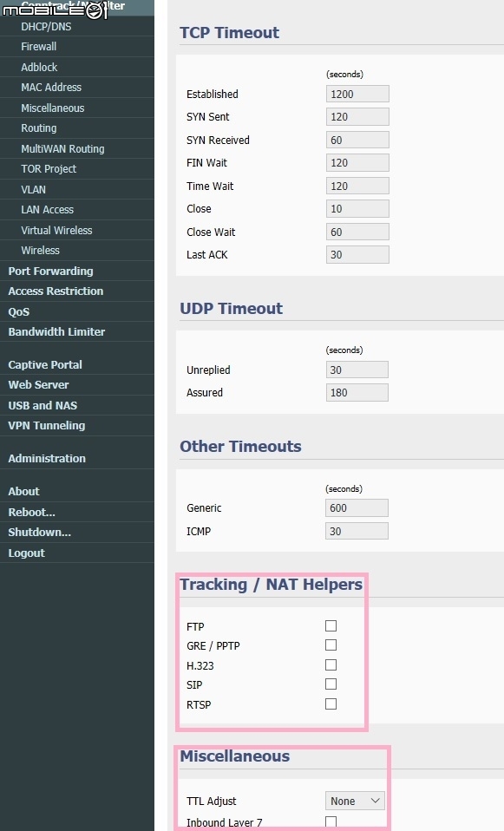Edit the SYN Sent timeout field

(357, 116)
